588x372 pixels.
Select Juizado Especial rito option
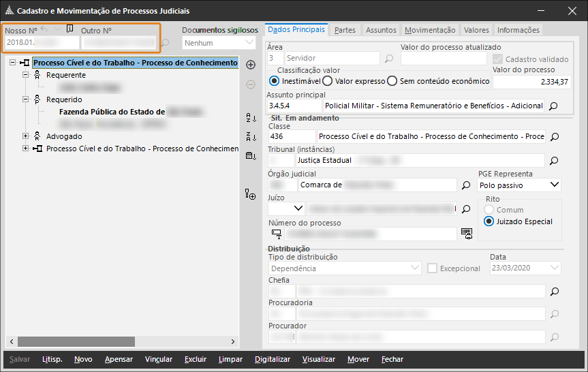coord(489,221)
